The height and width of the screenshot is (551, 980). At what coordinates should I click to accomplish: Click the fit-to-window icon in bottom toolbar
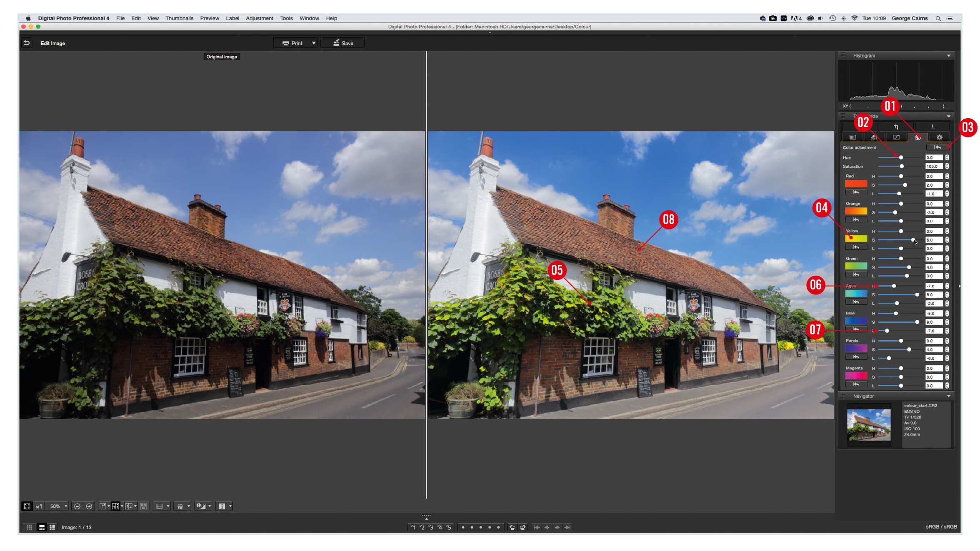[x=27, y=506]
